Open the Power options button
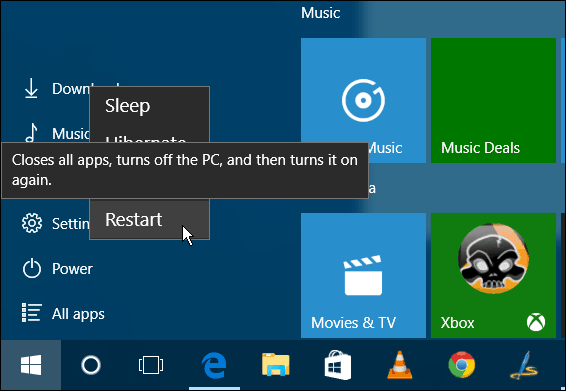566x391 pixels. click(x=58, y=269)
